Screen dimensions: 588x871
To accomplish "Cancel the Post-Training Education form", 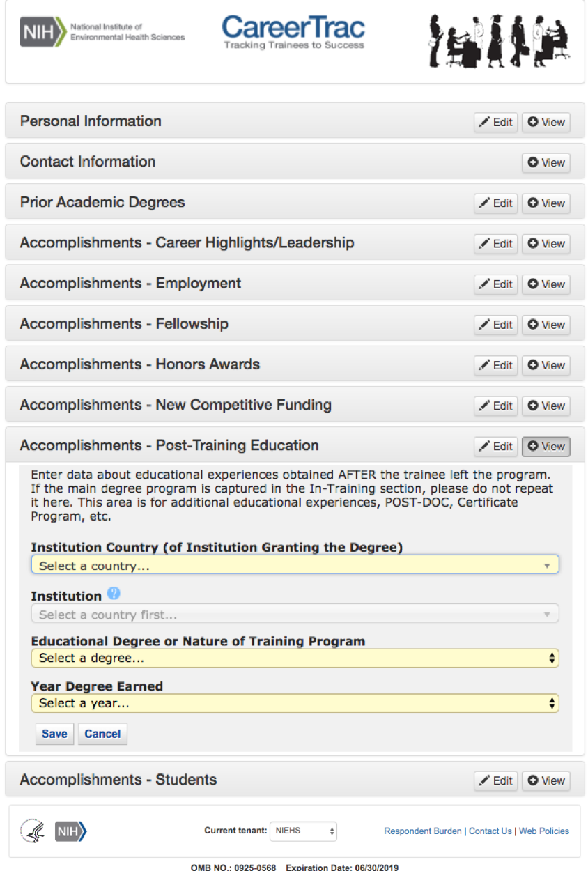I will point(102,734).
